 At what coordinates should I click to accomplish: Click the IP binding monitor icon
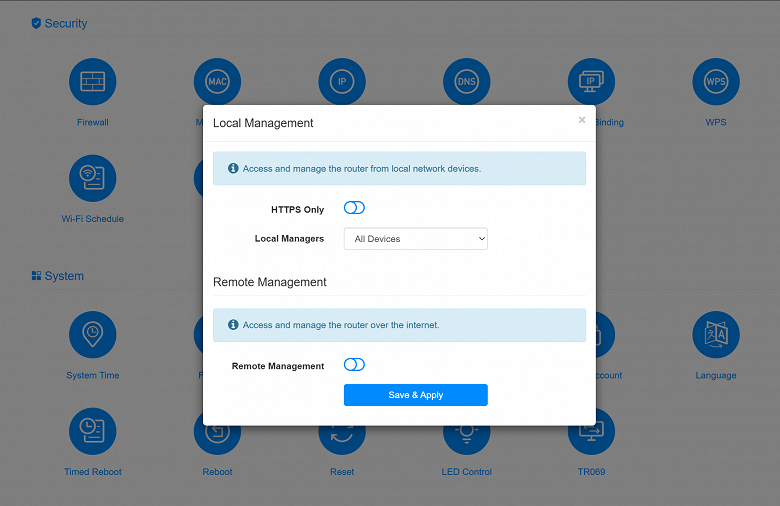(591, 81)
